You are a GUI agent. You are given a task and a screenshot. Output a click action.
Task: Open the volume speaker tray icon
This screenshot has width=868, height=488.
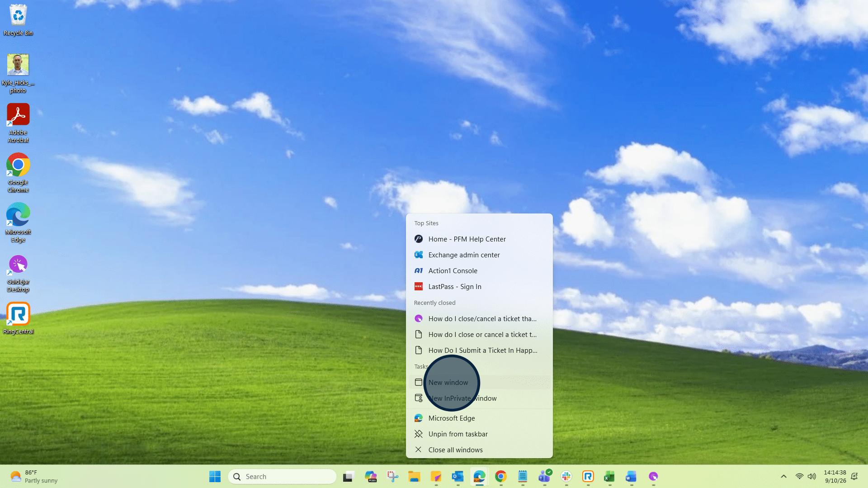(x=812, y=476)
